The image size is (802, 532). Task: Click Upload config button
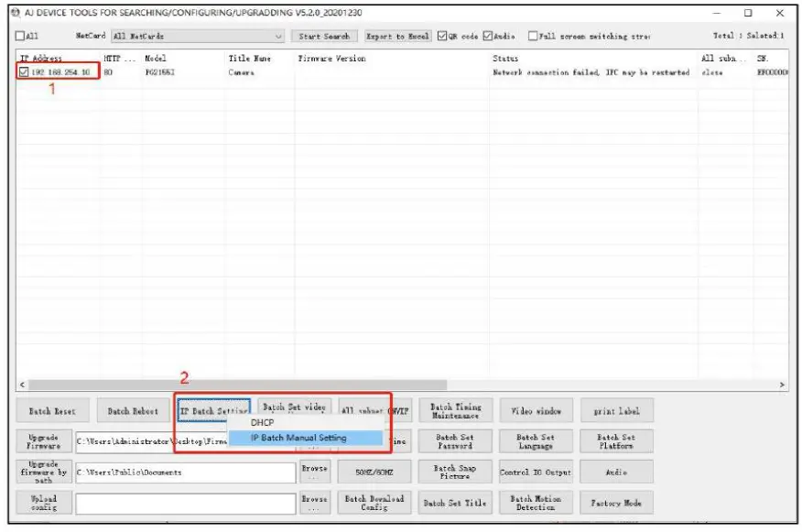[x=43, y=503]
